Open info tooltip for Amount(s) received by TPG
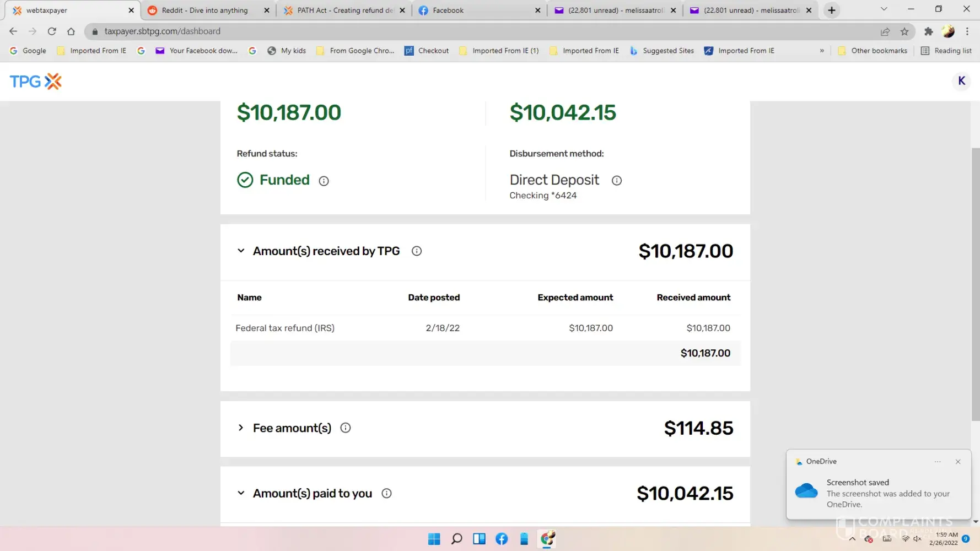This screenshot has width=980, height=551. [x=417, y=251]
